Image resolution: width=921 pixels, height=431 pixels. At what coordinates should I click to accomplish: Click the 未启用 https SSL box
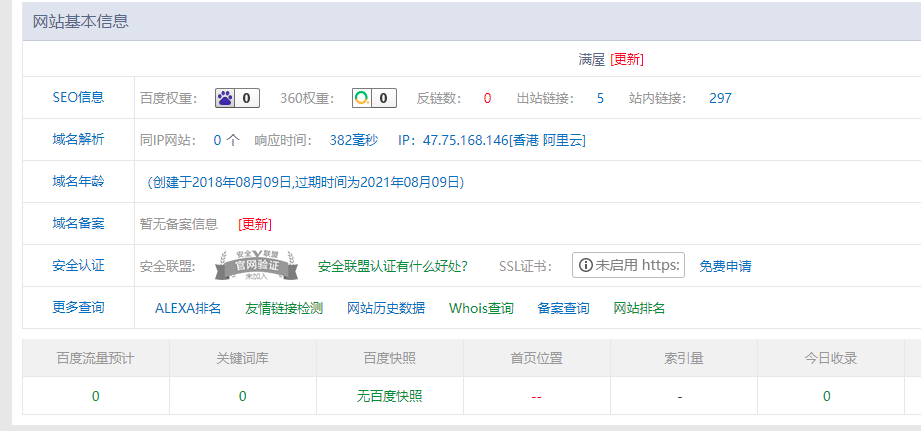(628, 265)
